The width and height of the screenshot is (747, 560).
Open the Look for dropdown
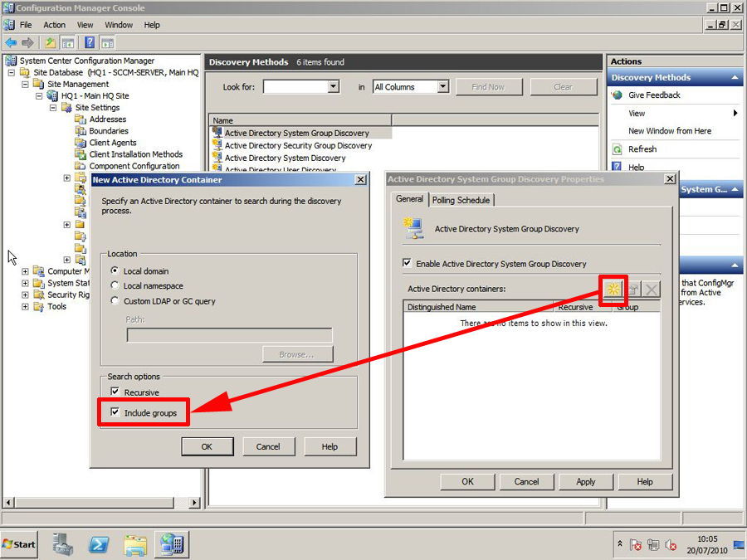point(334,86)
